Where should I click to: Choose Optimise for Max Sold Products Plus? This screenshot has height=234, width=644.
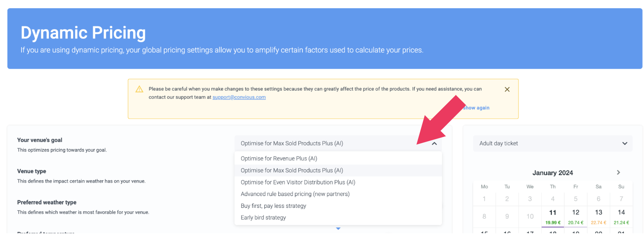(x=292, y=170)
